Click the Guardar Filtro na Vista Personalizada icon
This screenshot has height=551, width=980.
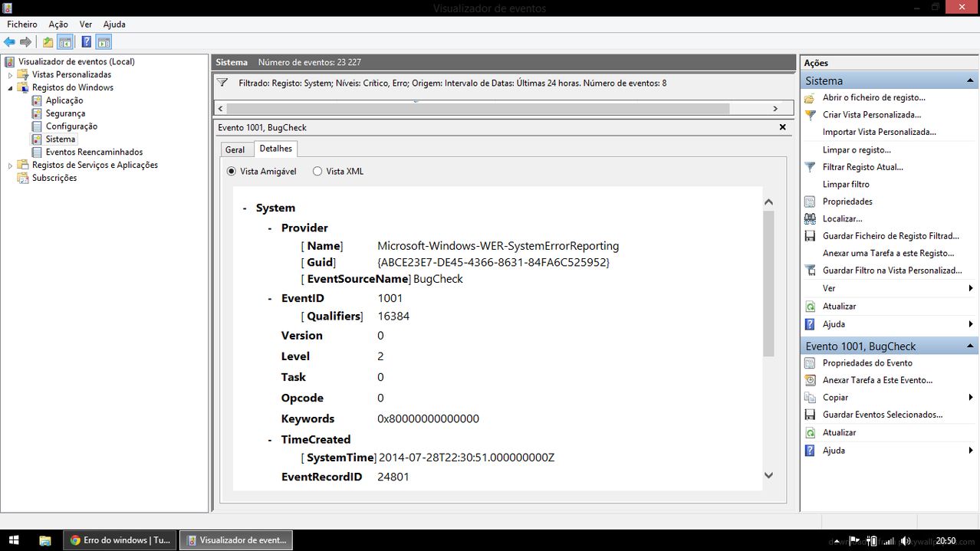(810, 271)
